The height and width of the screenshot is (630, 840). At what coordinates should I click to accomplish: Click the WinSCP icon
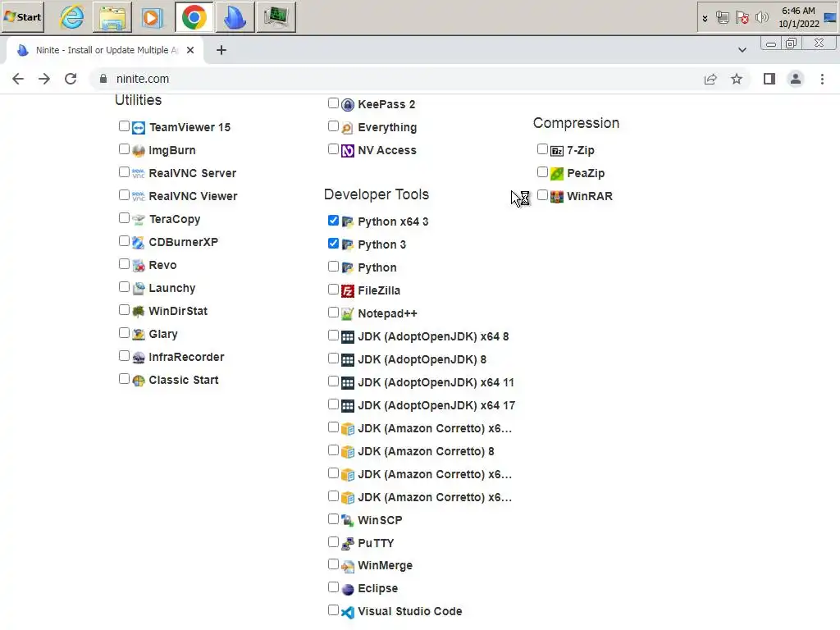click(348, 520)
